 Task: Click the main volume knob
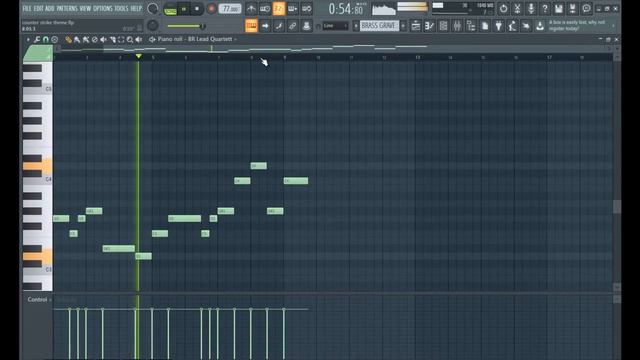click(153, 9)
